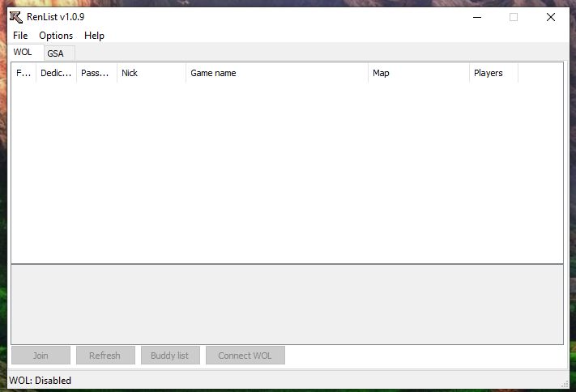The image size is (576, 392).
Task: Click the Connect WOL button
Action: point(245,356)
